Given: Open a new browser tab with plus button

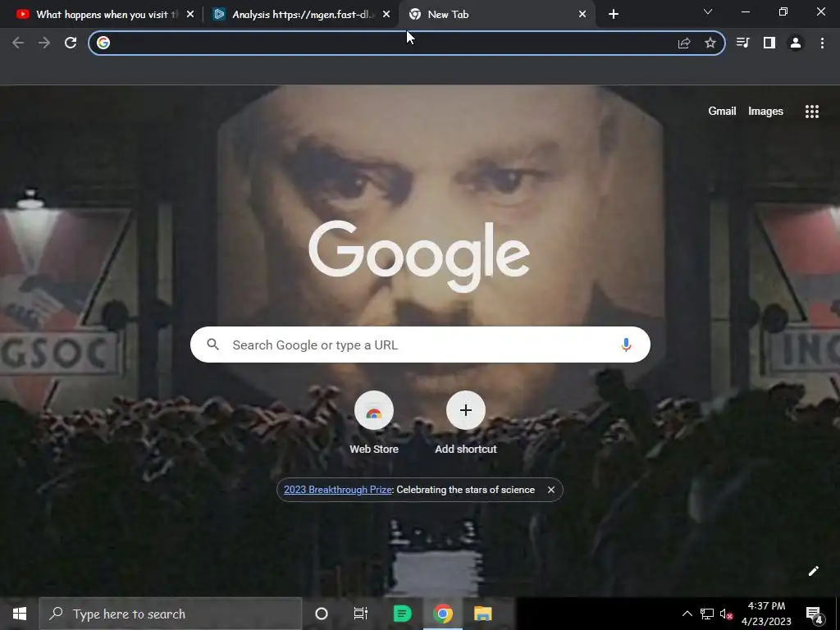Looking at the screenshot, I should coord(614,15).
